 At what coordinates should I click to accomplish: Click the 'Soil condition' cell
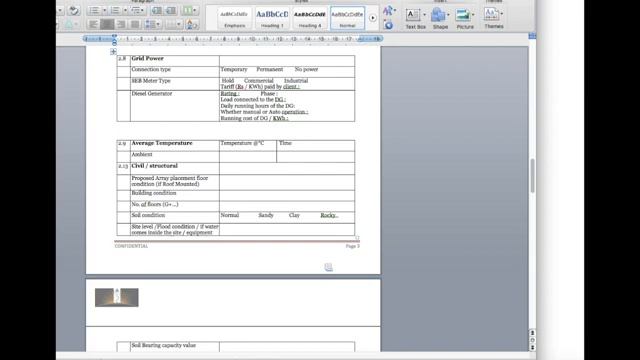point(175,217)
